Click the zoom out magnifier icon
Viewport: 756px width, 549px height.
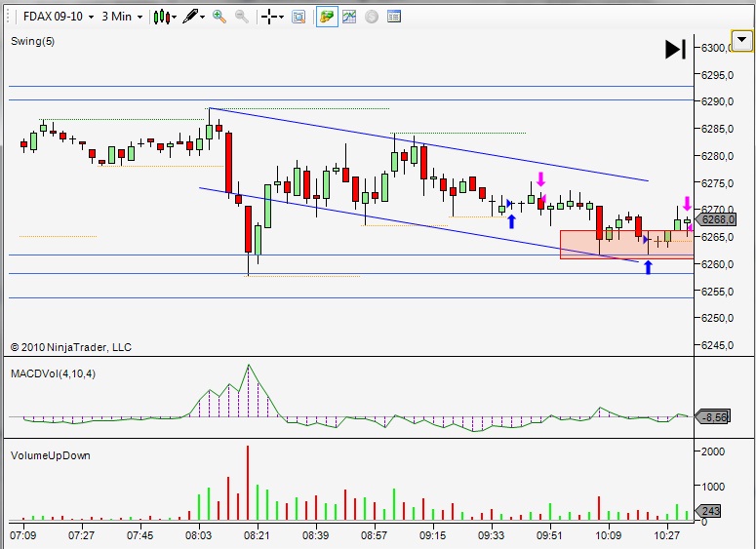point(242,17)
